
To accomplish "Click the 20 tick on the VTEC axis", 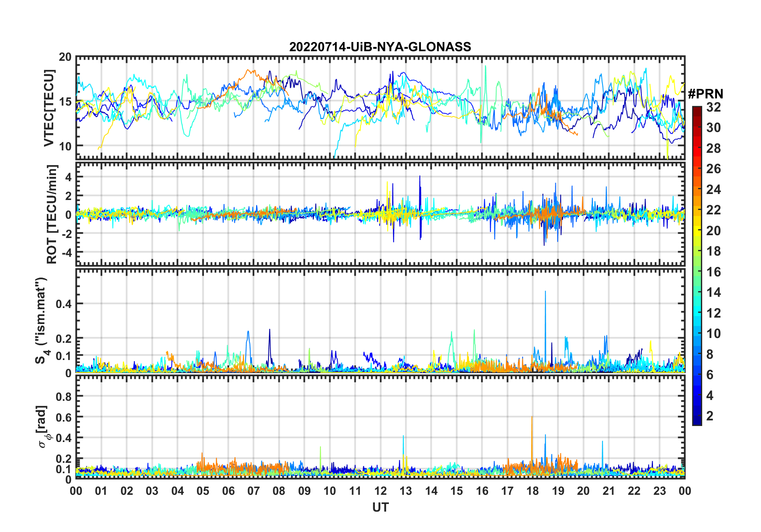I will point(65,57).
